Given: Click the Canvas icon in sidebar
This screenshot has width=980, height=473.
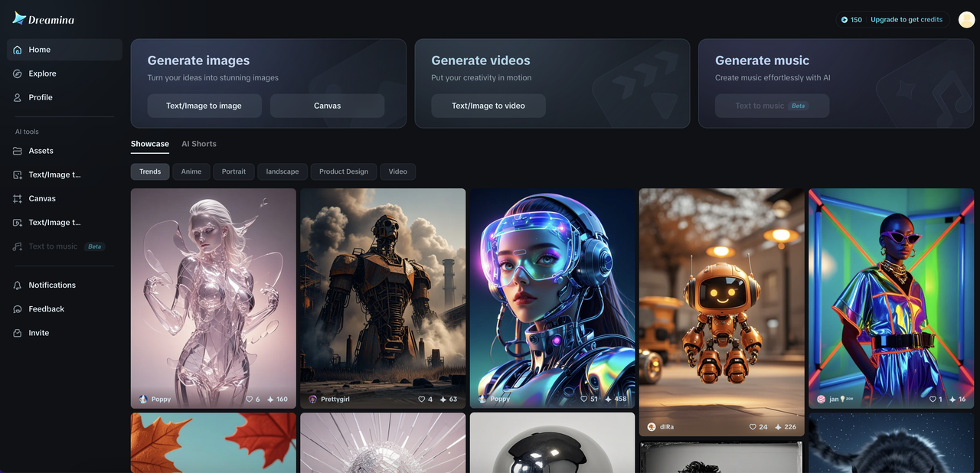Looking at the screenshot, I should [18, 198].
